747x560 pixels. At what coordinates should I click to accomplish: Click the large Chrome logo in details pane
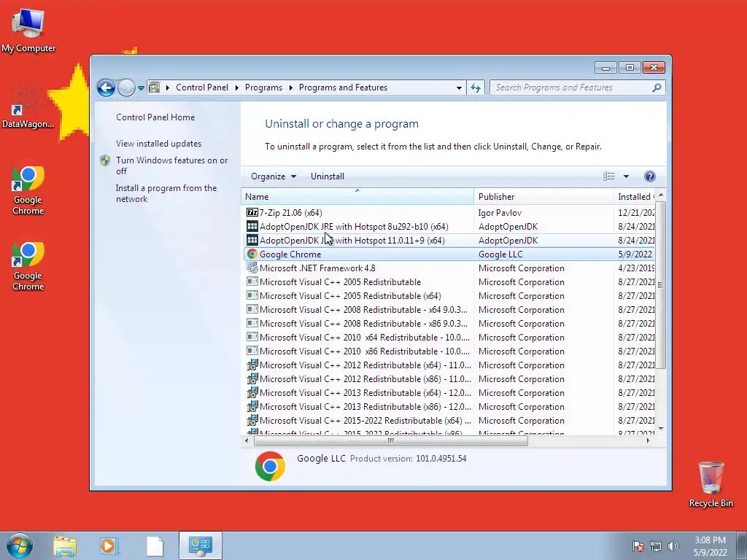coord(270,466)
